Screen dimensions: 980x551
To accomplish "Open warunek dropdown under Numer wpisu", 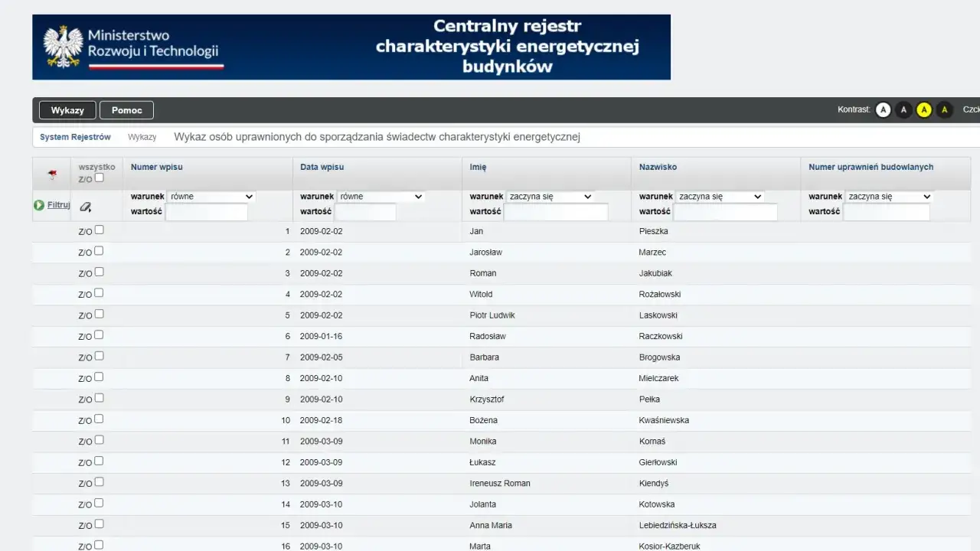I will pos(211,197).
